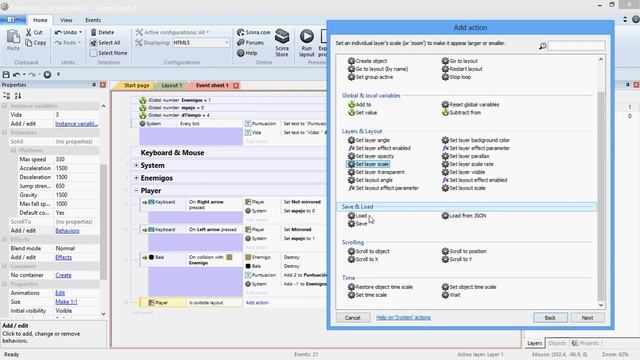Click the Add action dialog search field

[576, 46]
